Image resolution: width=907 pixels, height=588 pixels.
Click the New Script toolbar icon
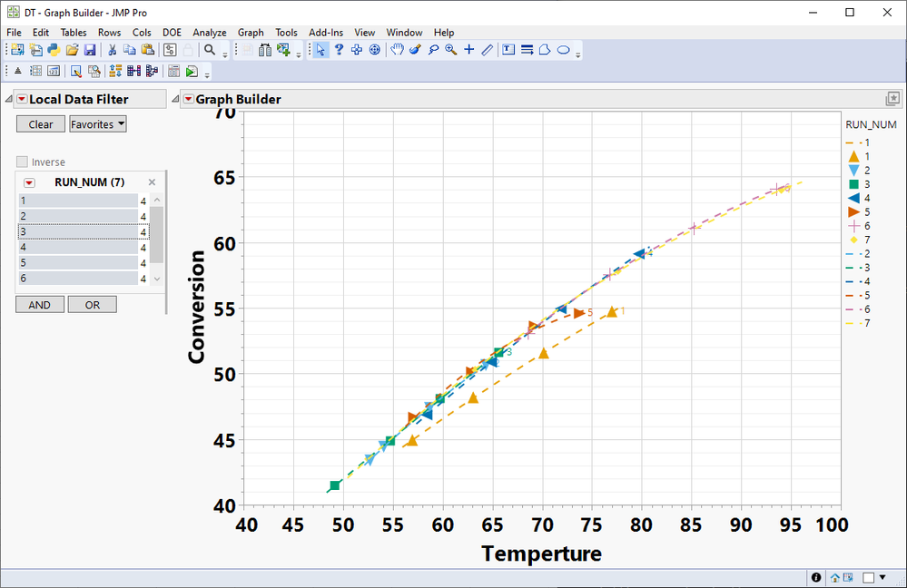[36, 50]
